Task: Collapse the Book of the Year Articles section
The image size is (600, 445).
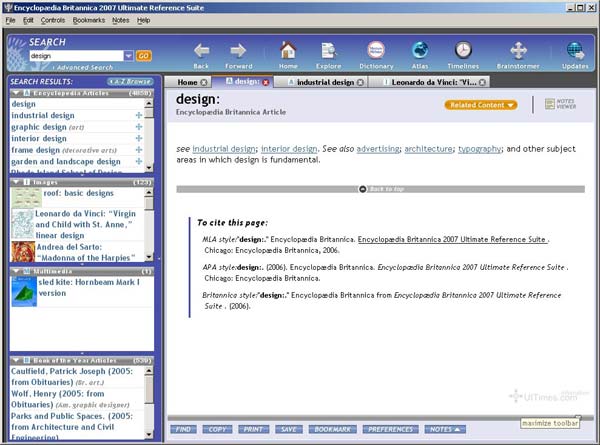Action: (x=16, y=360)
